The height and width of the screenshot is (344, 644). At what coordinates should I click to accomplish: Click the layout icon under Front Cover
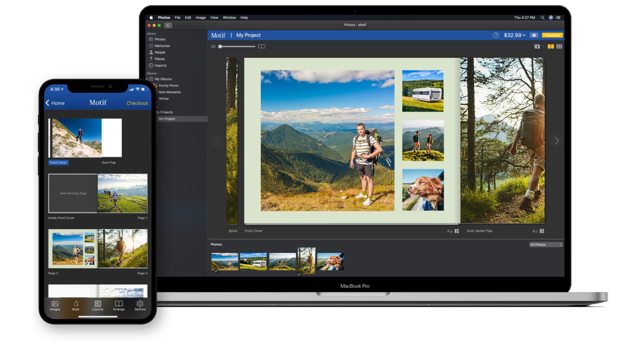pyautogui.click(x=457, y=231)
